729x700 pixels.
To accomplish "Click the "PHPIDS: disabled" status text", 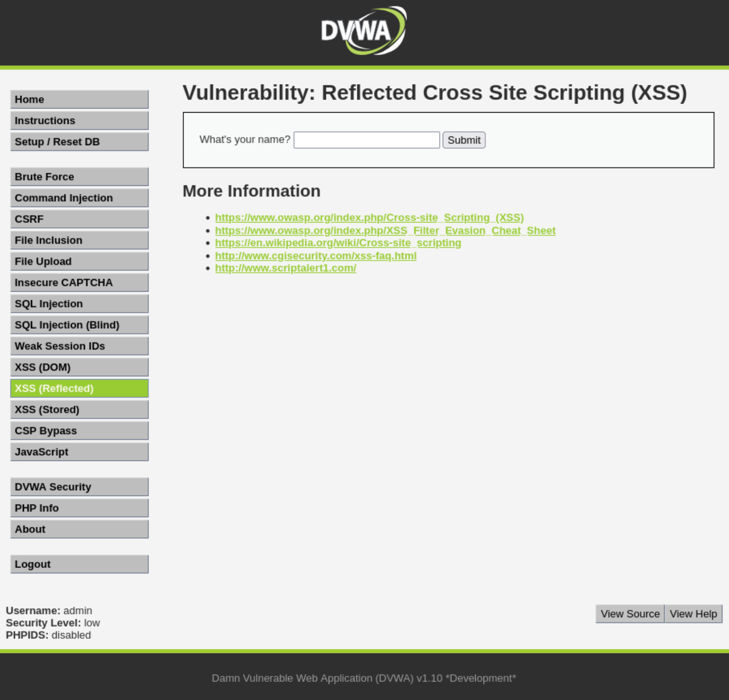I will (x=48, y=635).
